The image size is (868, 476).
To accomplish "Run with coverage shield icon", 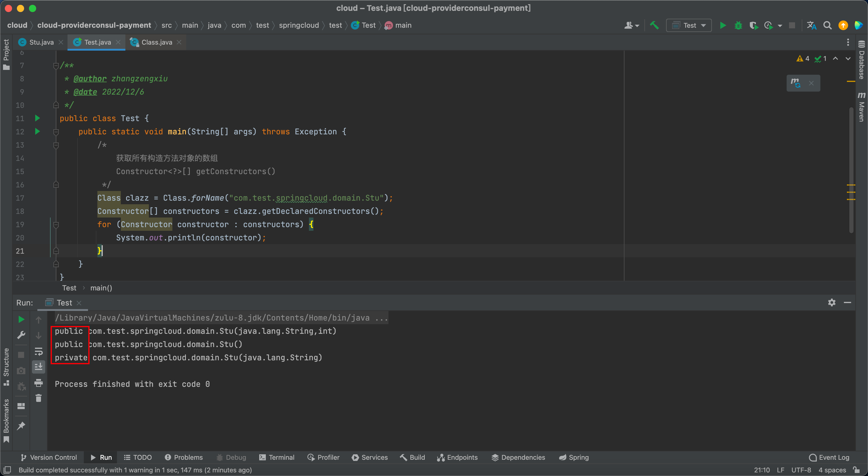I will click(x=753, y=25).
